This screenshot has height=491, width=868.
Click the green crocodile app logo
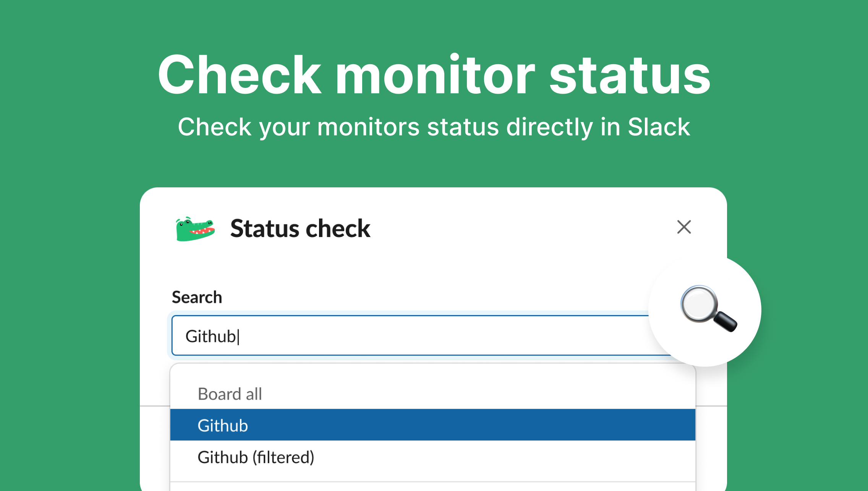point(195,229)
